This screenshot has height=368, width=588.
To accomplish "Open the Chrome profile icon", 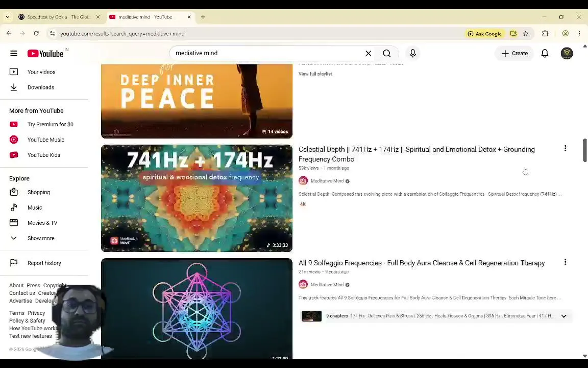I will [x=565, y=33].
